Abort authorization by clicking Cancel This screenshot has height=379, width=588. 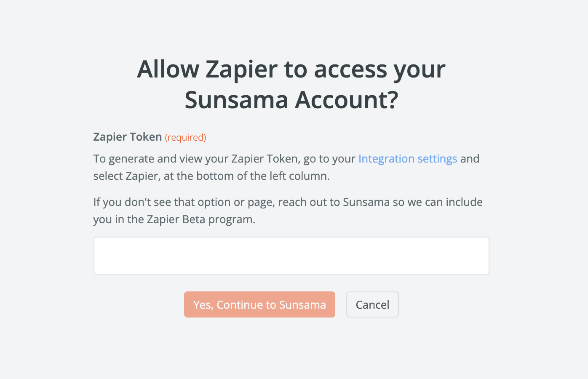coord(372,304)
